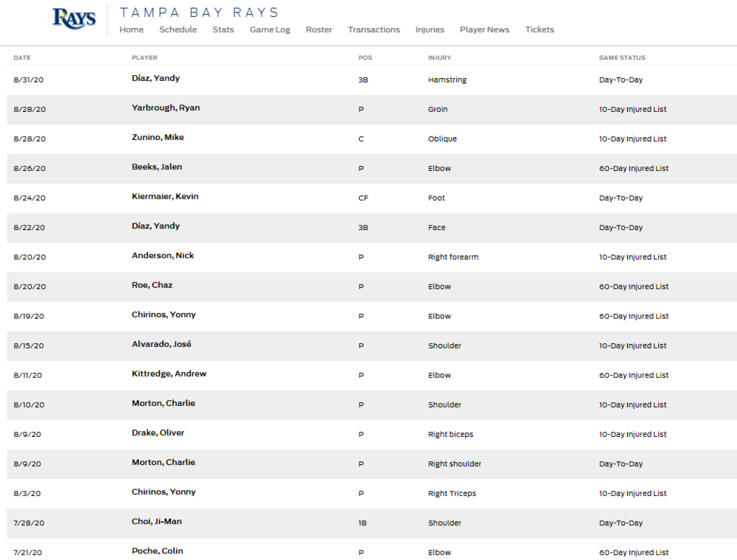Select the Injuries nav item
737x560 pixels.
pyautogui.click(x=430, y=29)
